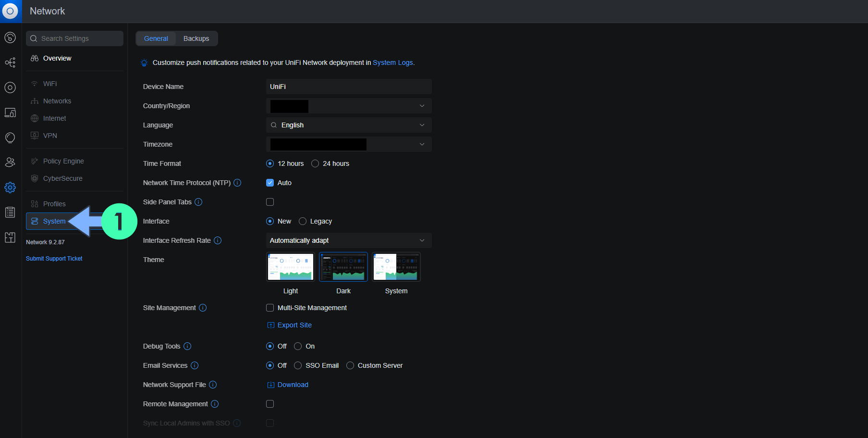
Task: Click the Device Name field
Action: coord(349,87)
